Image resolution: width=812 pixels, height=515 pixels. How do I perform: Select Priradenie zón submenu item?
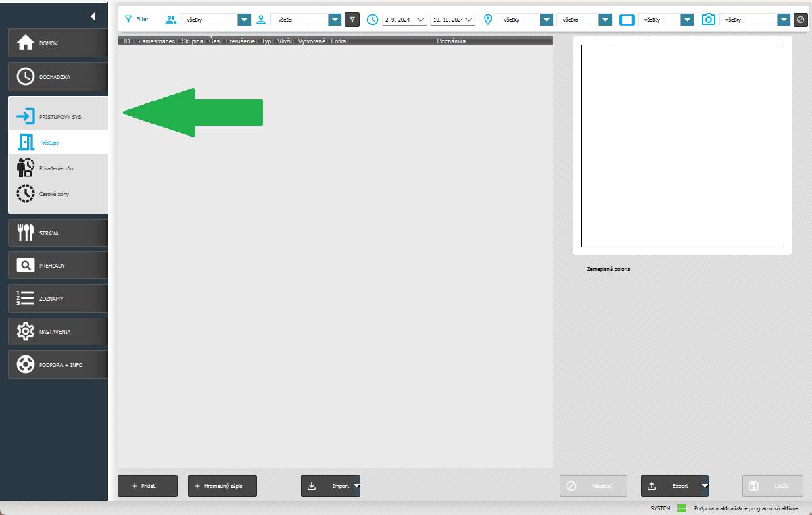tap(55, 168)
